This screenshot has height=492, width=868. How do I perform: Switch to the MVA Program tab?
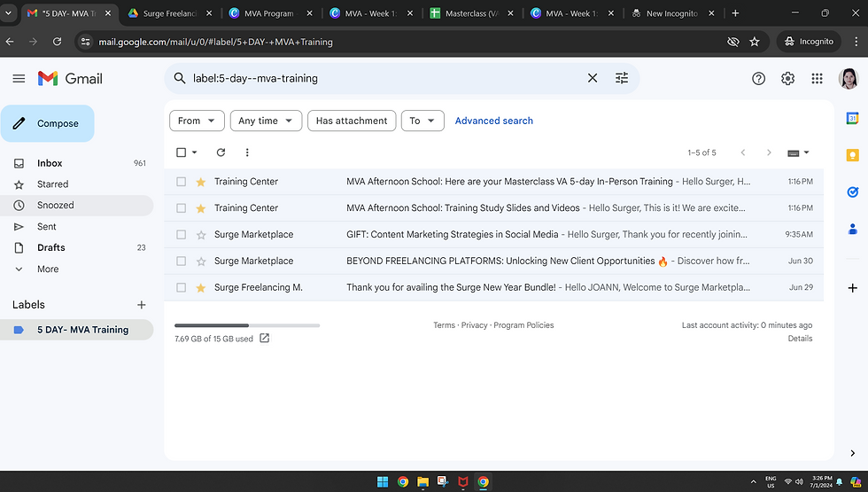(269, 13)
